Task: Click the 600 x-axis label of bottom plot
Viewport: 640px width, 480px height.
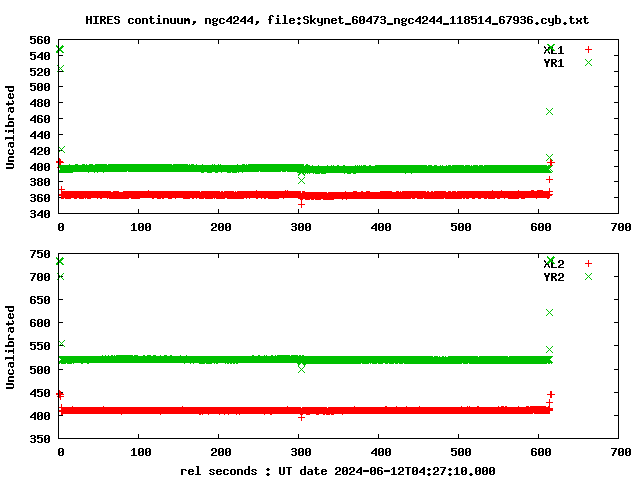Action: click(x=541, y=452)
